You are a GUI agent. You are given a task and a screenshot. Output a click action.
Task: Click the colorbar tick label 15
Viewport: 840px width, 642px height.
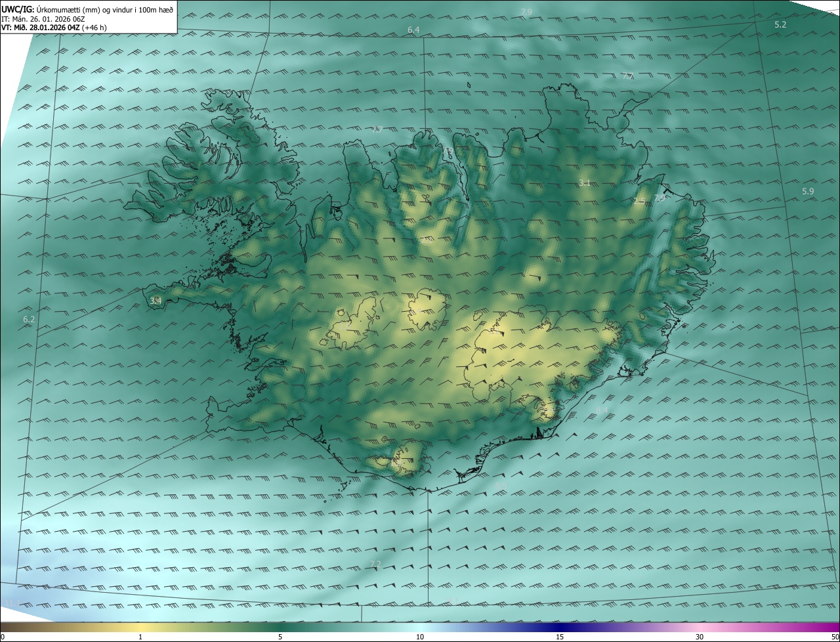point(560,637)
